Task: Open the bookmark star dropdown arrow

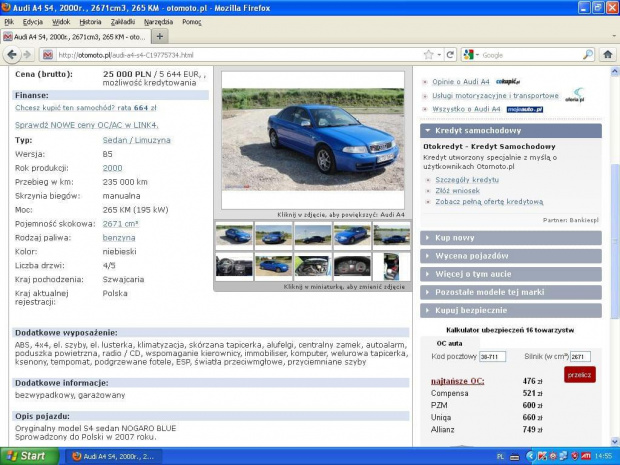Action: (x=439, y=55)
